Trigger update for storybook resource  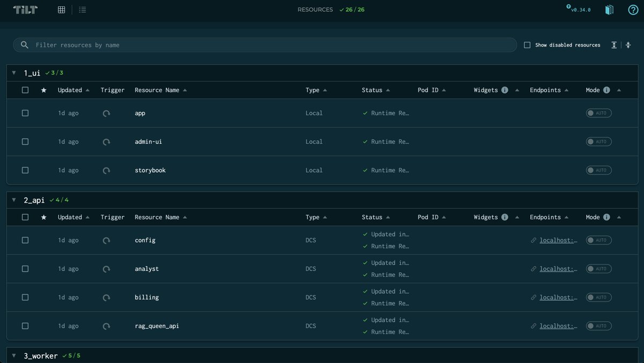pyautogui.click(x=106, y=170)
